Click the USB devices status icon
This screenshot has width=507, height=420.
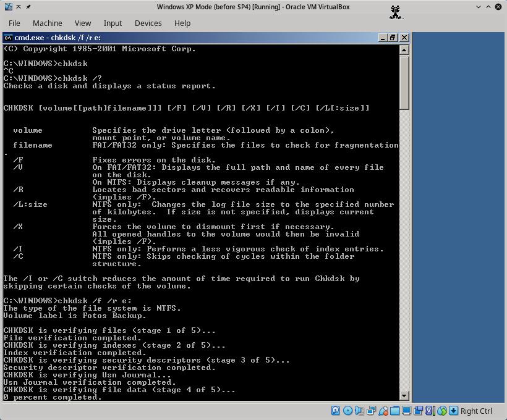(x=383, y=411)
